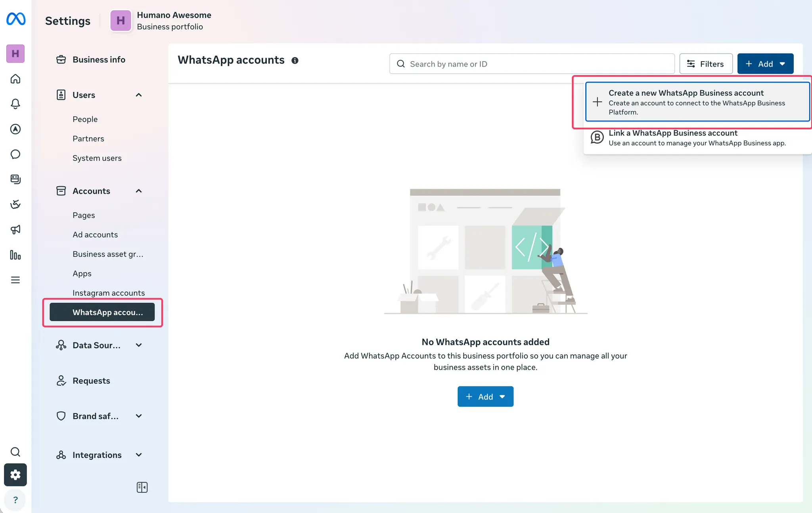Open the help question mark icon
Screen dimensions: 812x513
15,500
